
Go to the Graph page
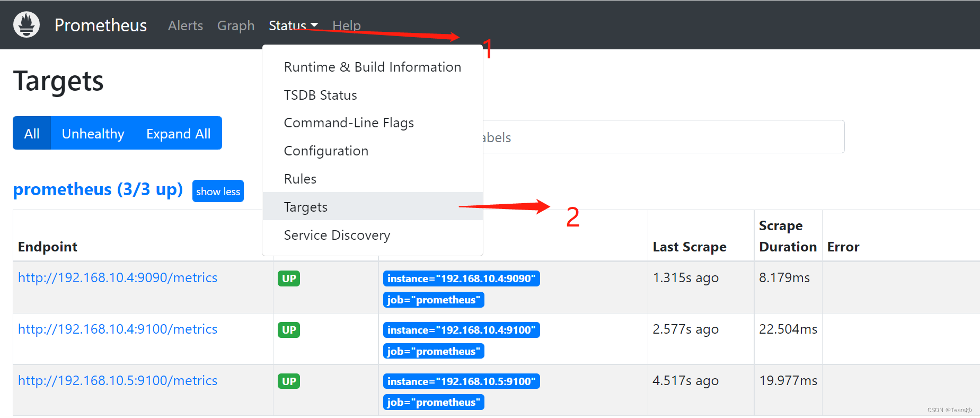[x=236, y=25]
